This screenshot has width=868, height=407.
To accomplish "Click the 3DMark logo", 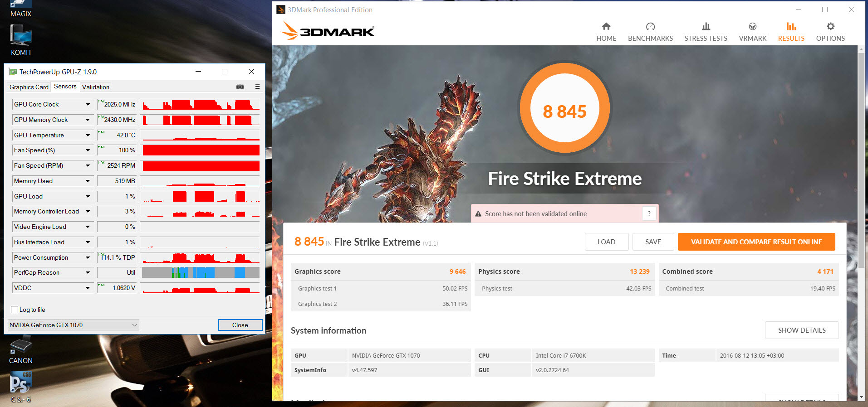I will point(327,31).
